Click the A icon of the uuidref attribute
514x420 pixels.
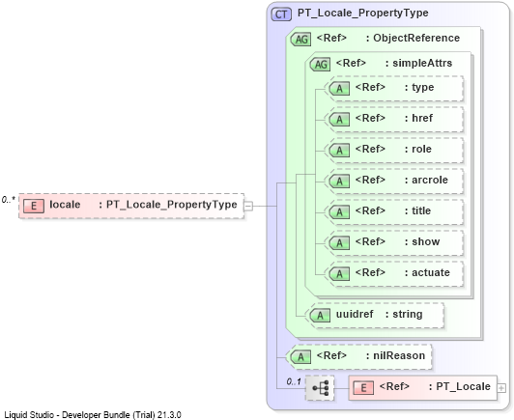[x=320, y=316]
